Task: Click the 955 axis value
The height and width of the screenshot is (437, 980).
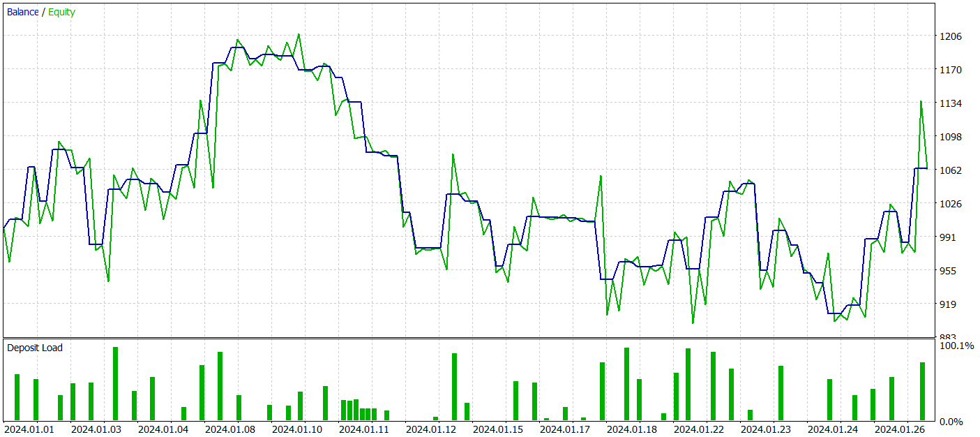Action: [948, 271]
